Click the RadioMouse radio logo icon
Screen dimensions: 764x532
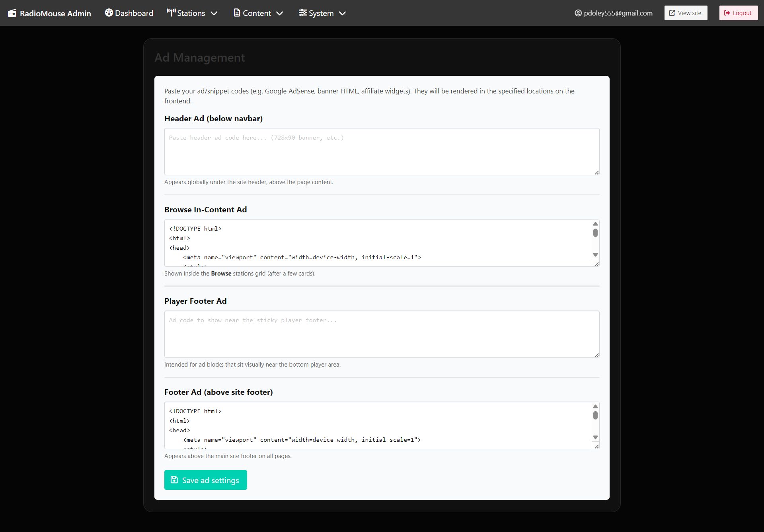(x=12, y=13)
